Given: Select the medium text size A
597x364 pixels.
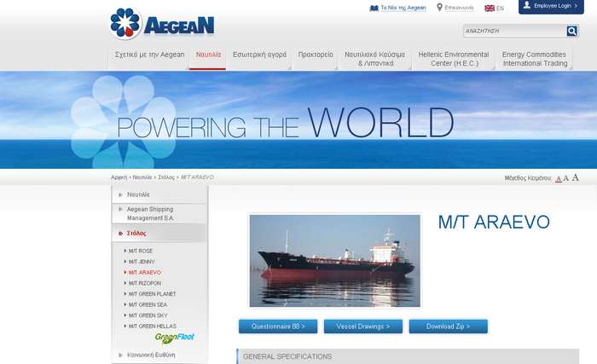Looking at the screenshot, I should (566, 178).
